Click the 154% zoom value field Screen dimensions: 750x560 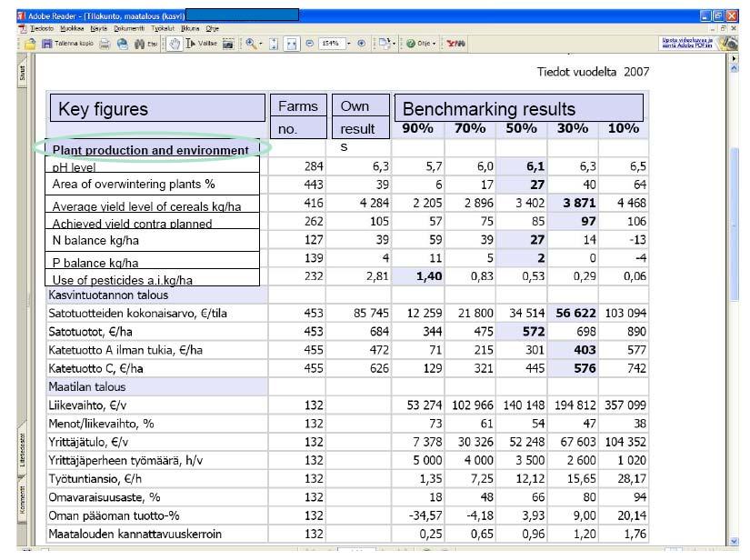pos(331,44)
